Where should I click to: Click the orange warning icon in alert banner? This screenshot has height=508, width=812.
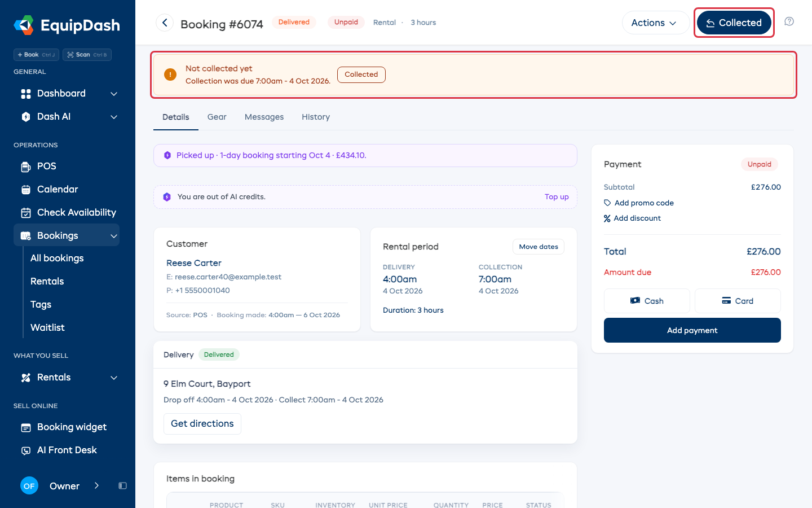tap(170, 75)
